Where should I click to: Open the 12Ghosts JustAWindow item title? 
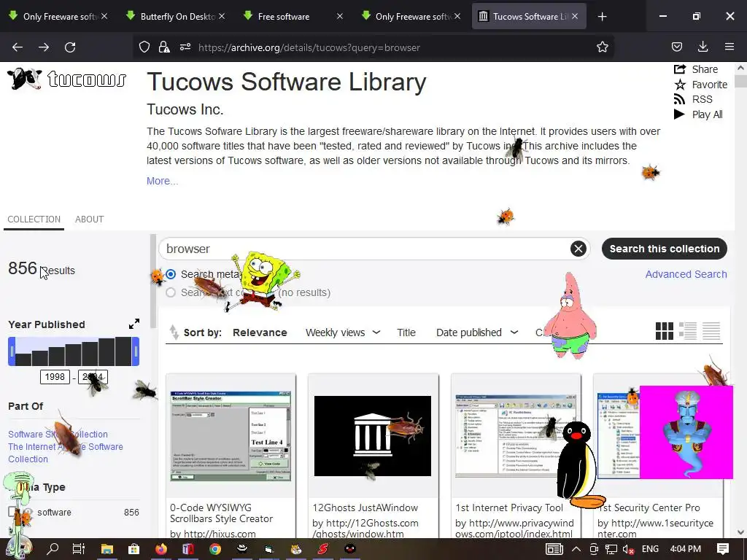(x=365, y=507)
